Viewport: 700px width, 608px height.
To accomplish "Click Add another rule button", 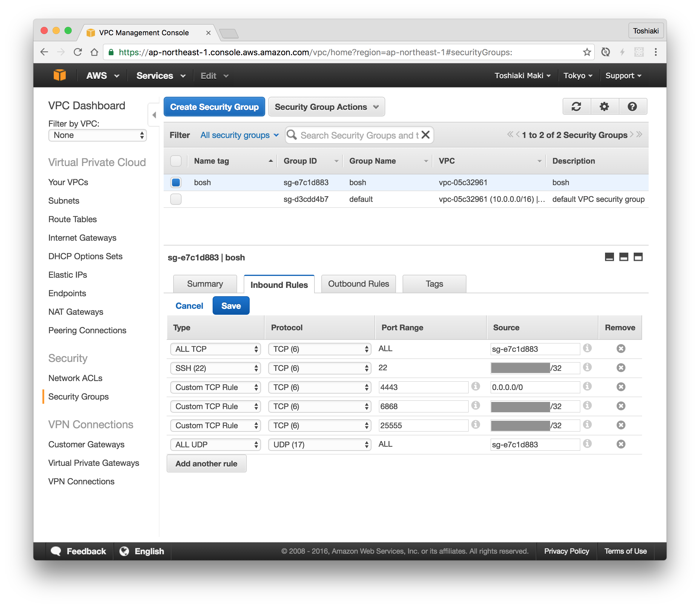I will [206, 463].
